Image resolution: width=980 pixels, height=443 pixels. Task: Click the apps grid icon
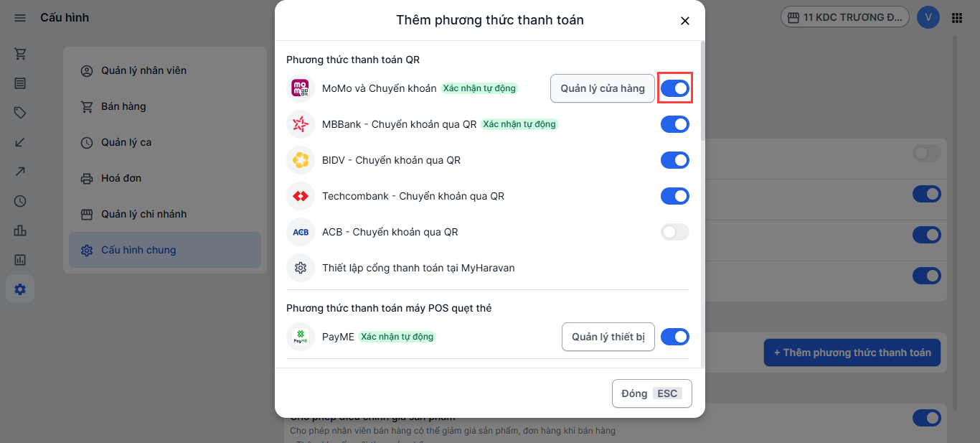pyautogui.click(x=956, y=18)
